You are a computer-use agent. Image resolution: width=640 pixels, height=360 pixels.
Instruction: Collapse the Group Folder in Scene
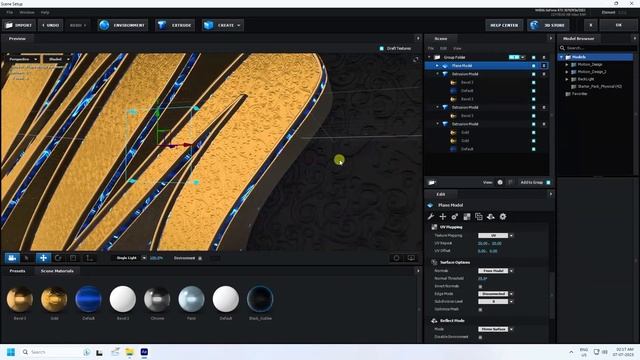[x=429, y=58]
